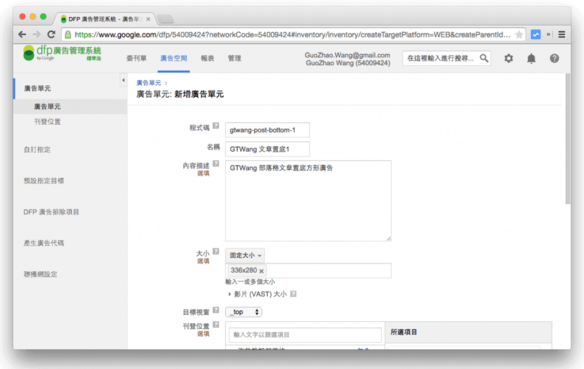Open 產生廣告代碼 in sidebar
The height and width of the screenshot is (369, 584).
(44, 243)
